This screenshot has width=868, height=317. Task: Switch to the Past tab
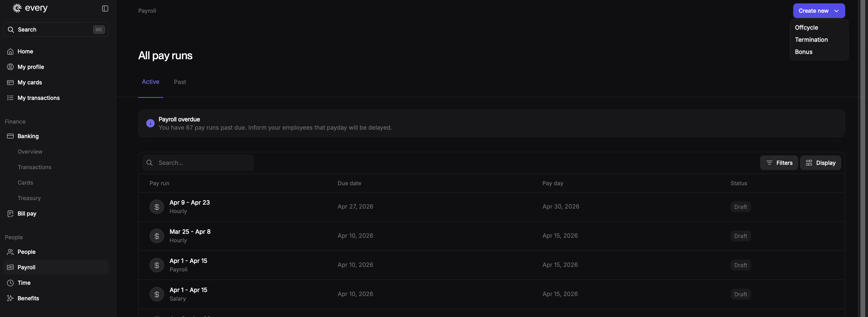180,82
